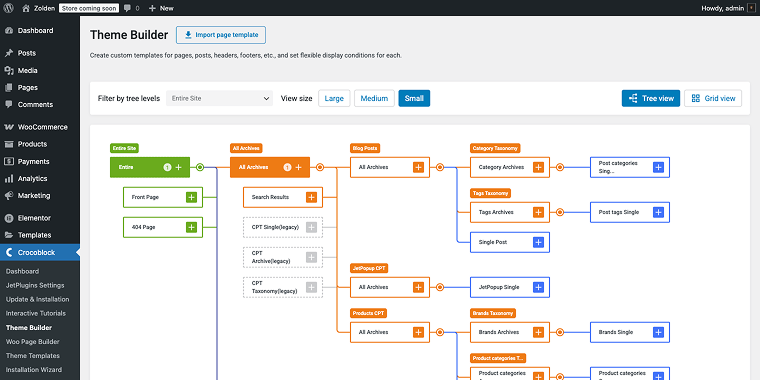This screenshot has height=380, width=760.
Task: Add template to Products CPT All Archives
Action: (x=419, y=332)
